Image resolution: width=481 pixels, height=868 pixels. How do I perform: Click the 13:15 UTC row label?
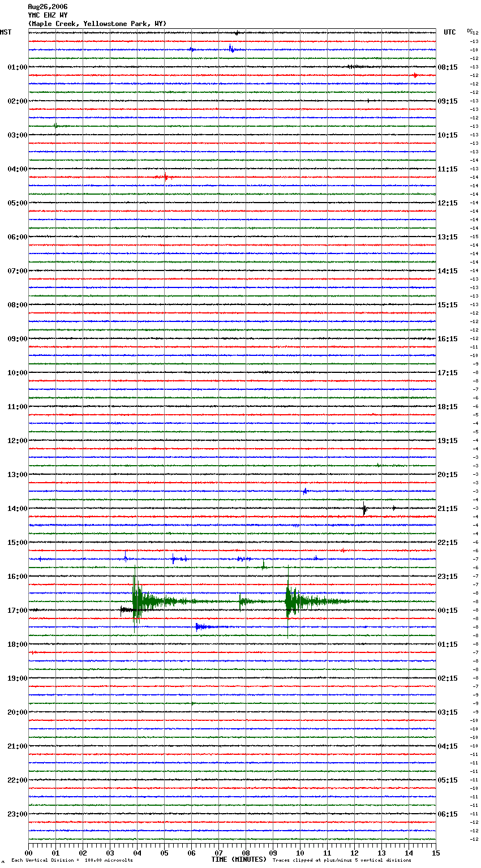(x=448, y=237)
